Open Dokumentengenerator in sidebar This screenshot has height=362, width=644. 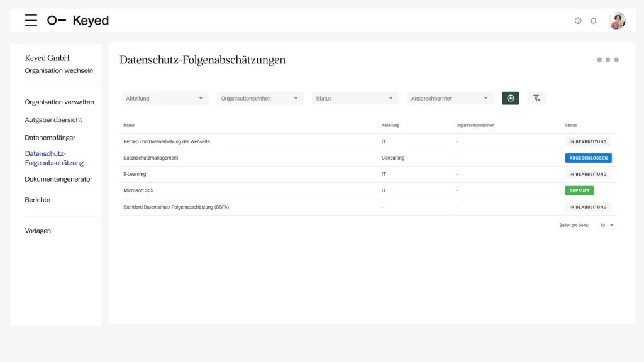click(x=58, y=179)
